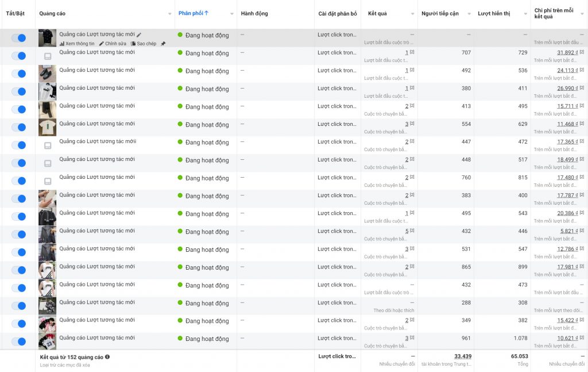
Task: Switch off the ad with 865 reach
Action: pyautogui.click(x=18, y=270)
